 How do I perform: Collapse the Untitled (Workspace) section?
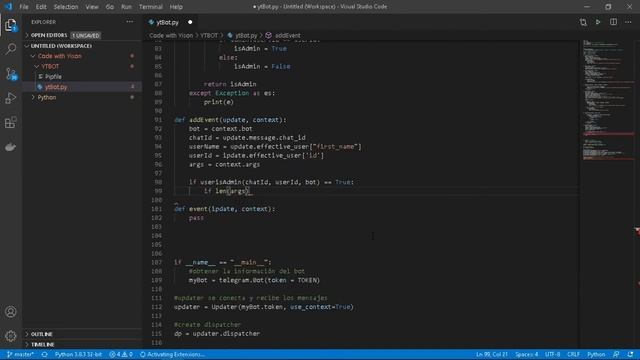pos(61,46)
